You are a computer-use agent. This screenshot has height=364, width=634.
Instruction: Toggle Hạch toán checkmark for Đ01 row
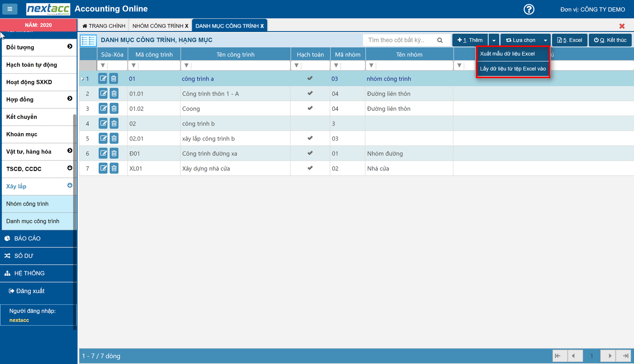(x=310, y=153)
